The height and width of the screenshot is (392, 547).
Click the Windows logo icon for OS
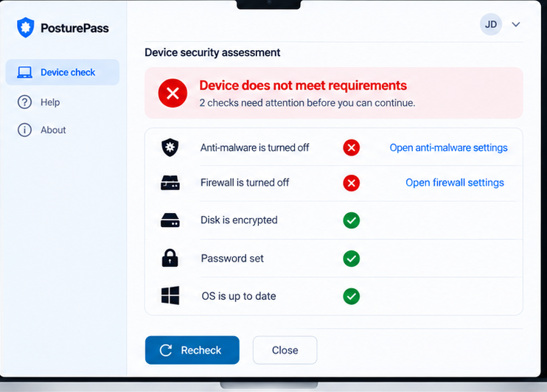click(x=170, y=295)
